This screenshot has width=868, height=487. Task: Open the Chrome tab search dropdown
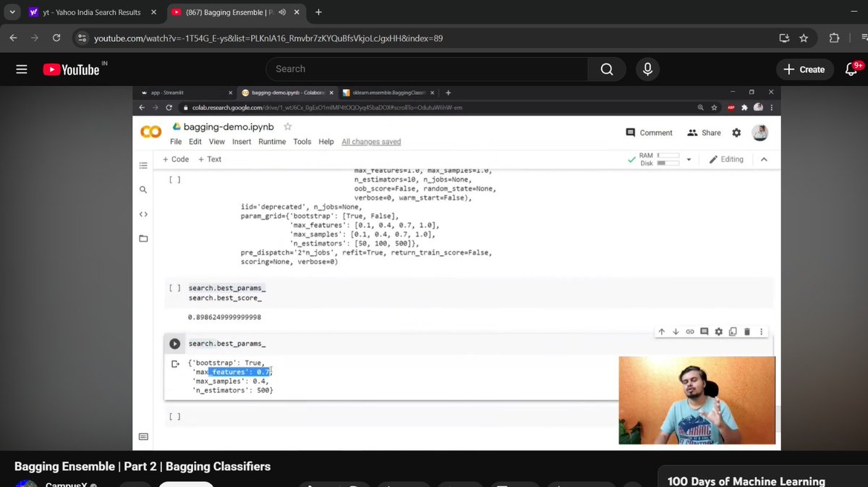point(12,12)
